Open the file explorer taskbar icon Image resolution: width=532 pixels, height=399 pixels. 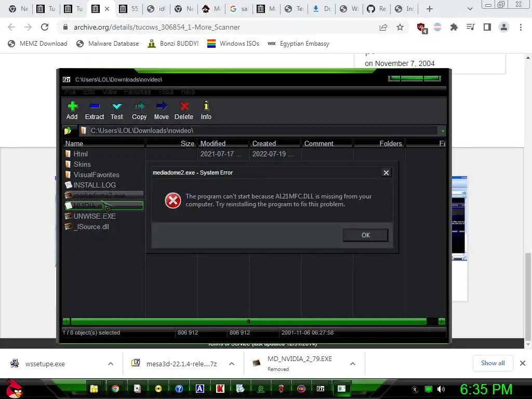tap(94, 389)
